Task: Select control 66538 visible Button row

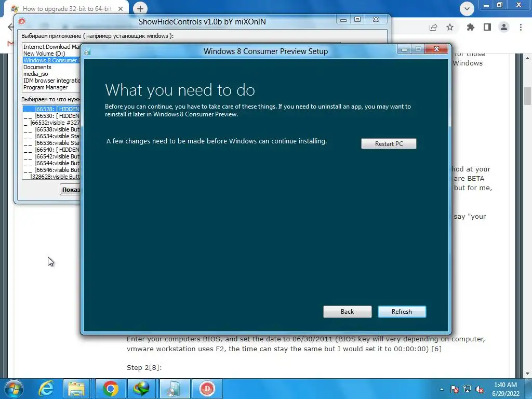Action: click(51, 129)
